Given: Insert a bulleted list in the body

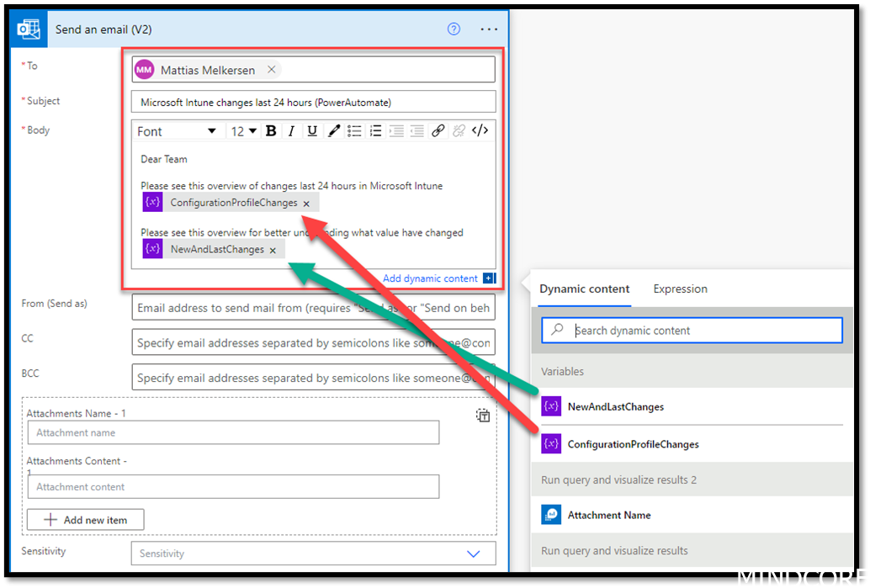Looking at the screenshot, I should 354,130.
